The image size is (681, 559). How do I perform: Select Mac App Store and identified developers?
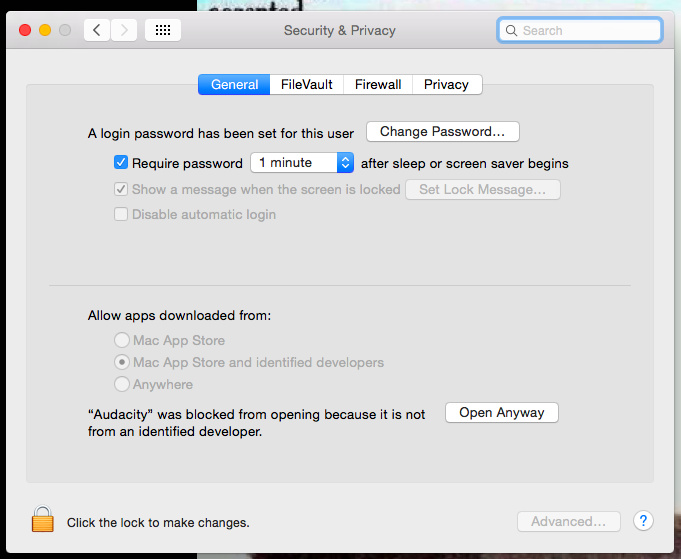(x=122, y=362)
